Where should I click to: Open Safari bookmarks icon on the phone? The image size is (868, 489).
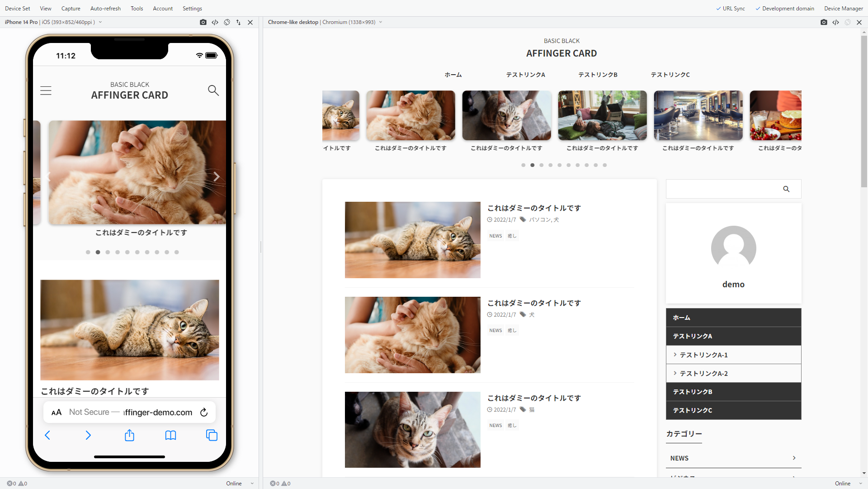170,435
